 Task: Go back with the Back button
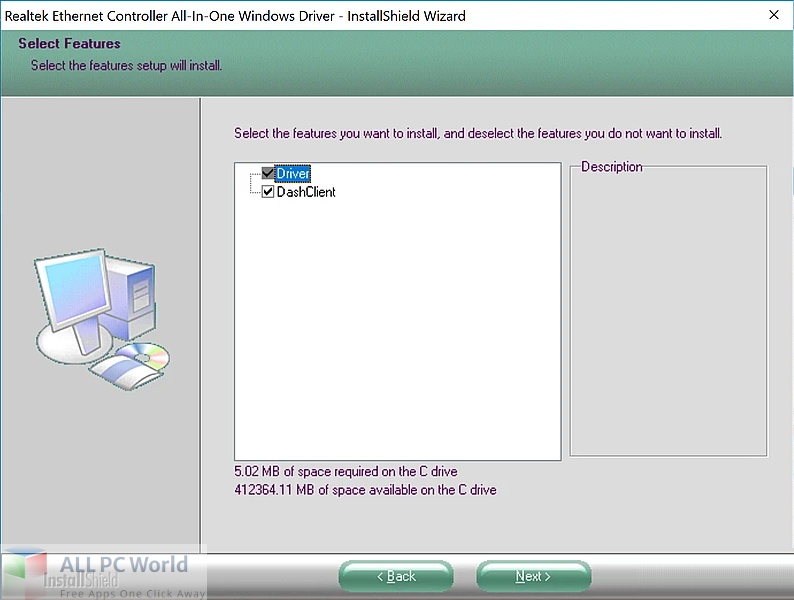pyautogui.click(x=396, y=576)
